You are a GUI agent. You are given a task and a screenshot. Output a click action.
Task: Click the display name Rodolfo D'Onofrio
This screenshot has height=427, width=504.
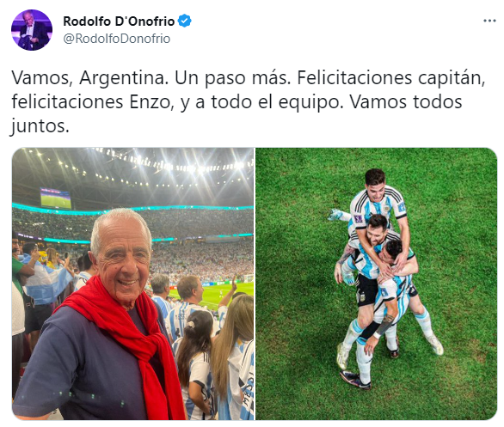coord(119,21)
